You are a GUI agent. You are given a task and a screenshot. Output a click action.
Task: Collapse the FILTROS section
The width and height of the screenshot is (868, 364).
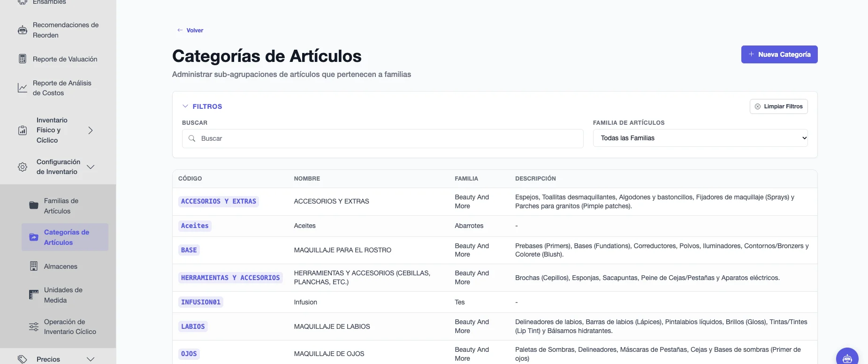[x=202, y=106]
